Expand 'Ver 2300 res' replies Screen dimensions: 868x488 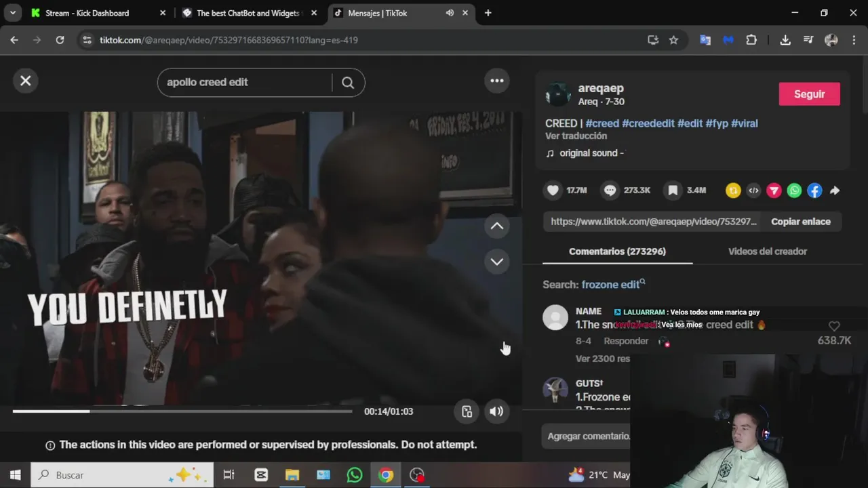(x=603, y=359)
